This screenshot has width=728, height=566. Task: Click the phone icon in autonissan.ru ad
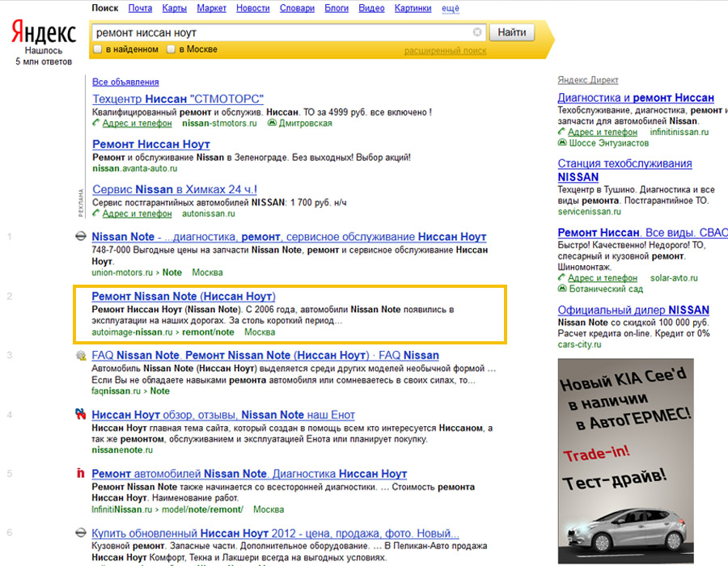tap(96, 213)
